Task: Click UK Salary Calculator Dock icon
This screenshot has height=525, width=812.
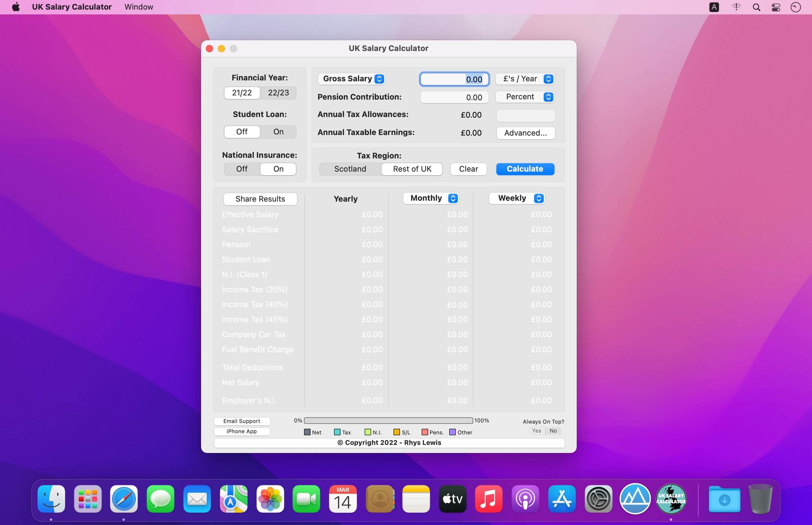Action: pyautogui.click(x=671, y=499)
